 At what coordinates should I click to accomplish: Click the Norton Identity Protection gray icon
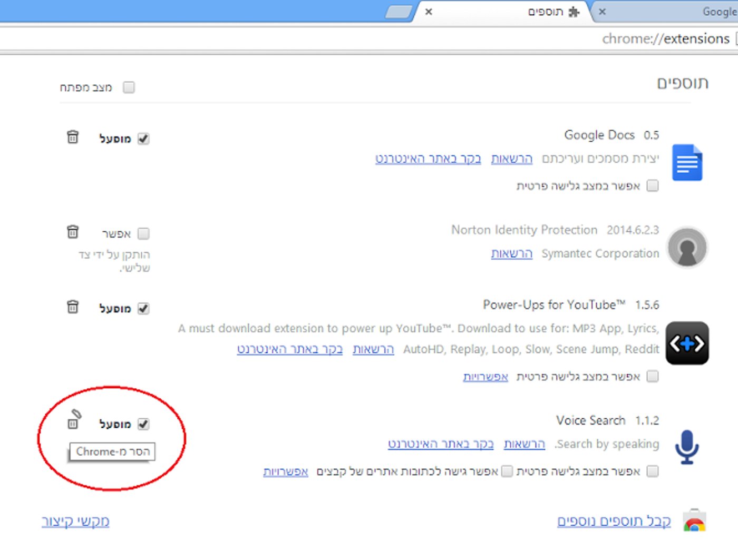click(x=687, y=247)
